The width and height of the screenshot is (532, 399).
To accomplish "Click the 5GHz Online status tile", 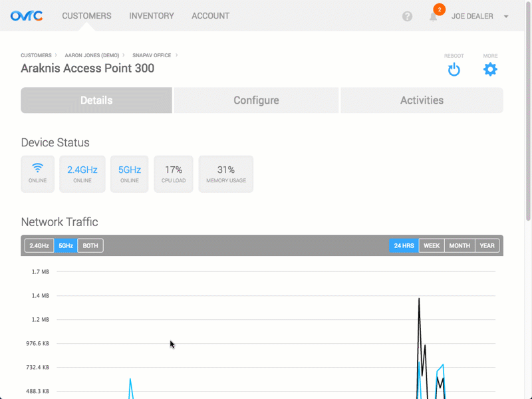I will tap(129, 174).
